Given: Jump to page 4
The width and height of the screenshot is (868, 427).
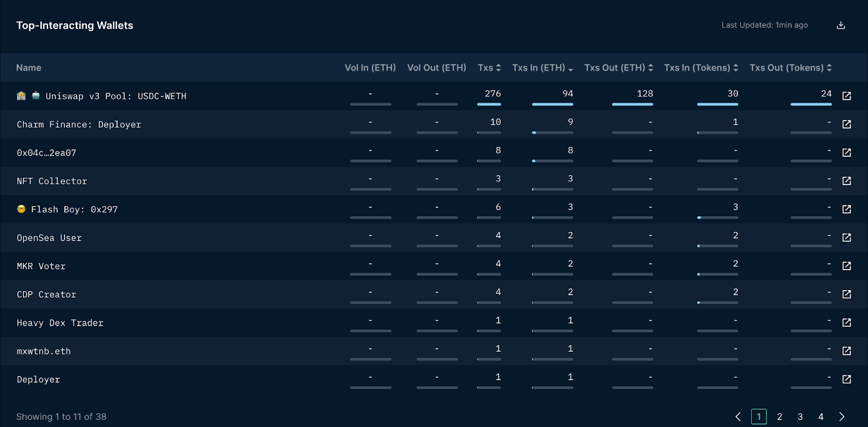Looking at the screenshot, I should pyautogui.click(x=821, y=417).
